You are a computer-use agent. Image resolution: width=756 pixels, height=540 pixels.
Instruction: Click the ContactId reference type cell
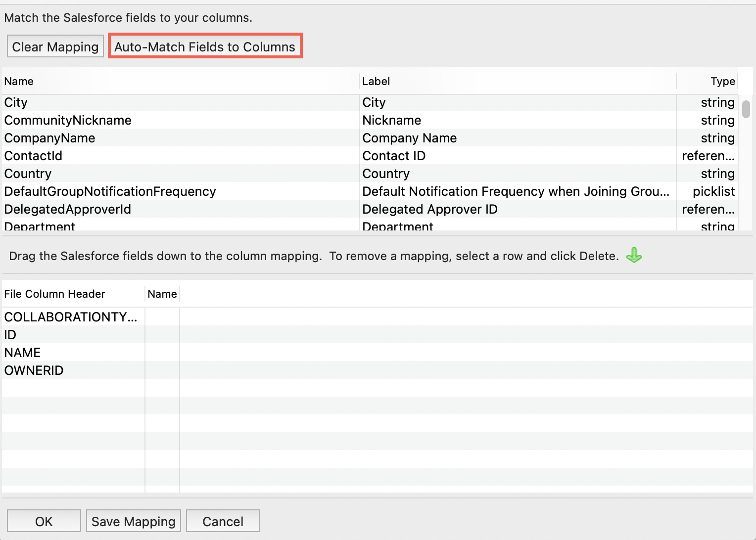coord(707,156)
